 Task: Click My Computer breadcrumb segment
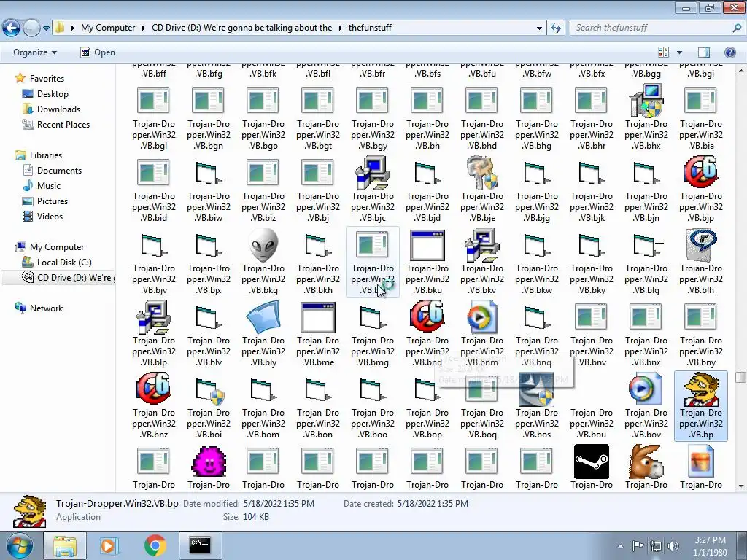point(108,28)
